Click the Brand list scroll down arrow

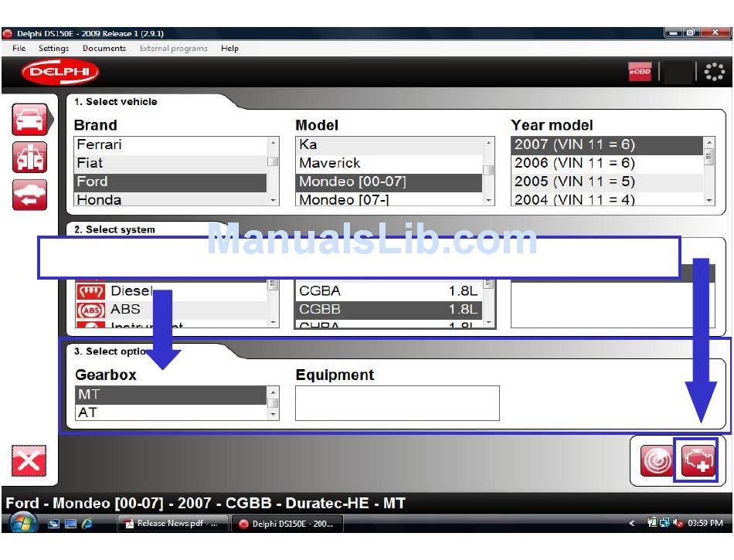(273, 200)
